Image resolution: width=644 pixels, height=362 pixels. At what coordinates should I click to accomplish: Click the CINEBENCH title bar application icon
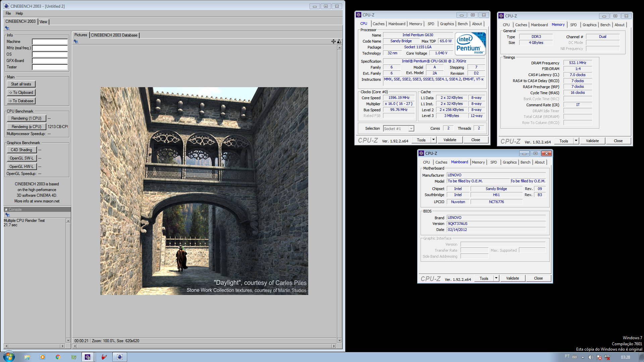coord(6,6)
